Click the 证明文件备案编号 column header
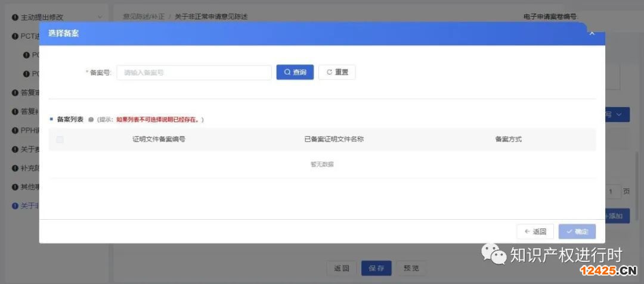 click(x=158, y=139)
